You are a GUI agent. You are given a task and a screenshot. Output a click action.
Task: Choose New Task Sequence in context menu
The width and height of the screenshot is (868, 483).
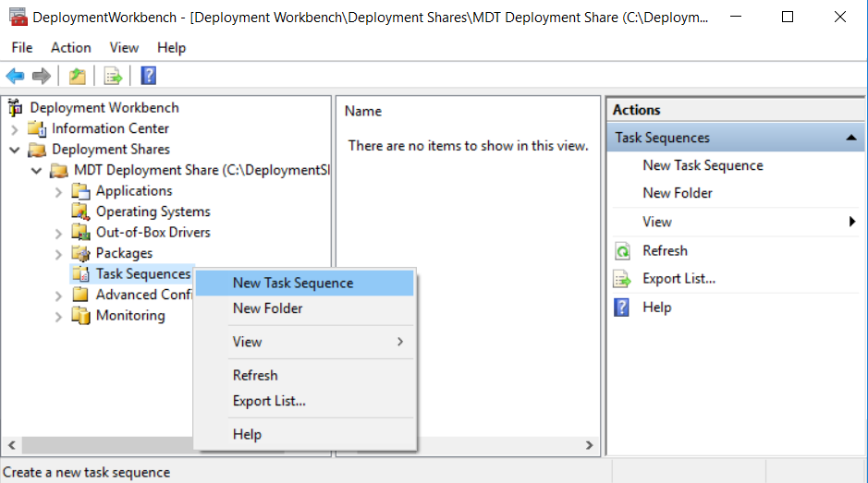pos(304,283)
